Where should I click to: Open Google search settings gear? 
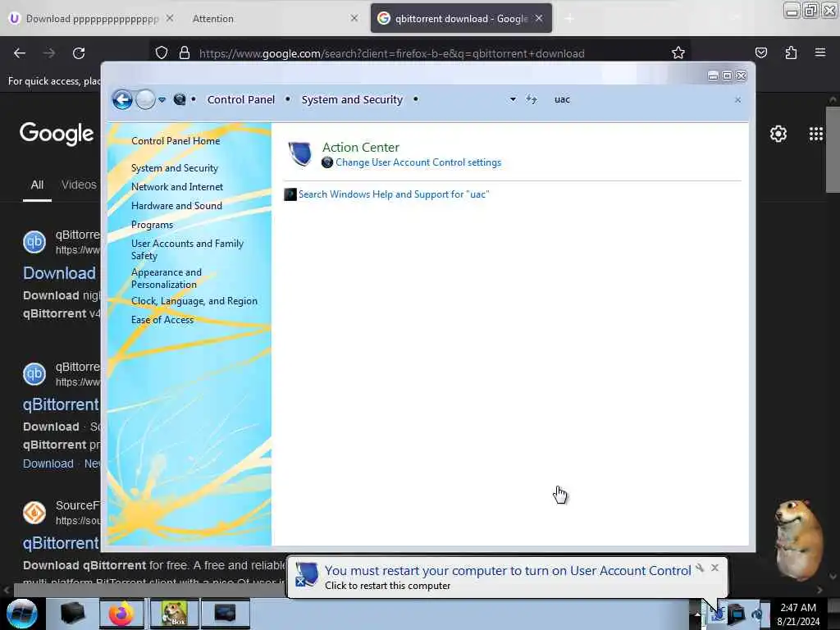(778, 134)
